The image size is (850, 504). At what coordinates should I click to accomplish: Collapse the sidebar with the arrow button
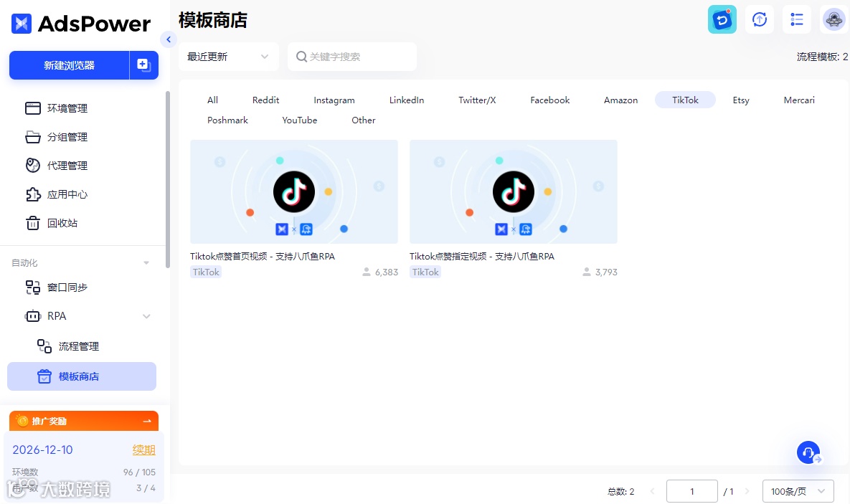point(169,39)
